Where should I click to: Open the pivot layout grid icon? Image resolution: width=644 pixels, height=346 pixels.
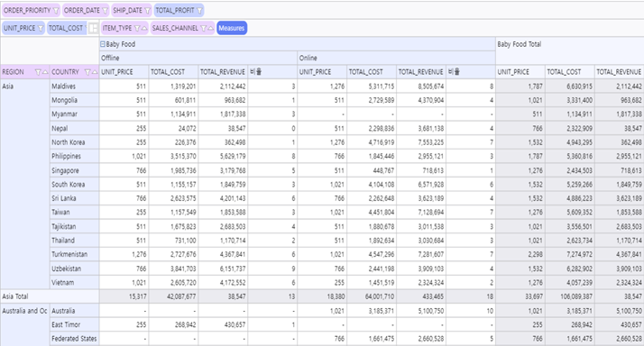tap(93, 28)
